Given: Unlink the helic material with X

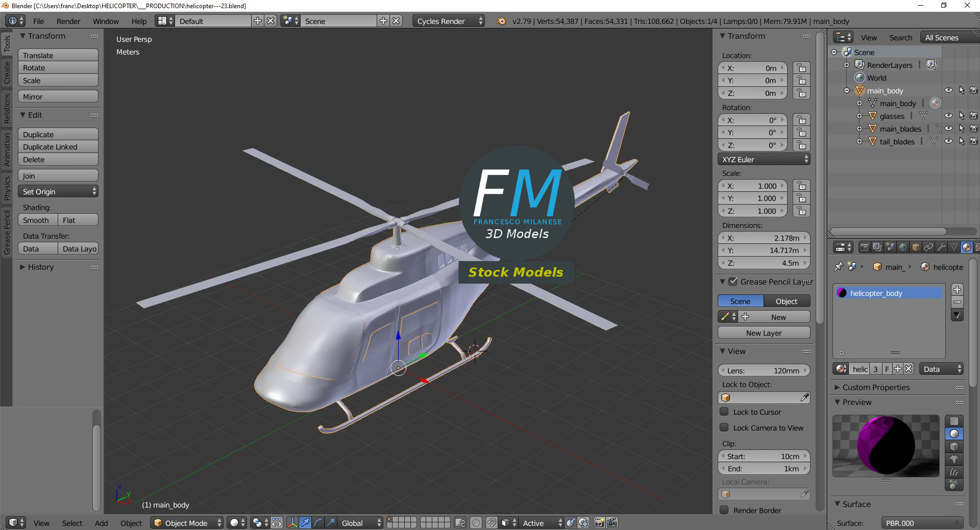Looking at the screenshot, I should click(x=909, y=369).
